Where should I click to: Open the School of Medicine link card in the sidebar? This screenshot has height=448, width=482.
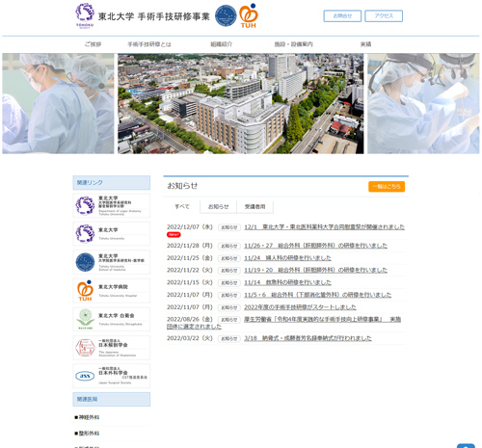click(x=112, y=262)
